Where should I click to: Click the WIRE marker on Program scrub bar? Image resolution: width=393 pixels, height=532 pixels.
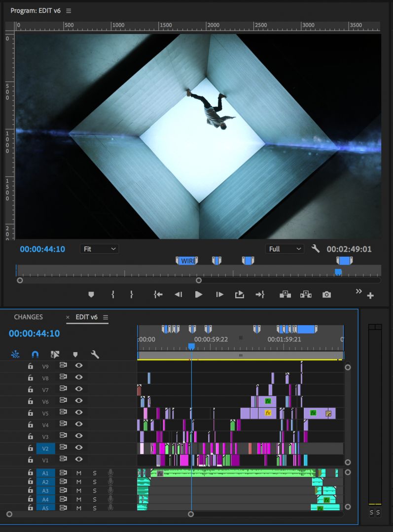pos(187,261)
